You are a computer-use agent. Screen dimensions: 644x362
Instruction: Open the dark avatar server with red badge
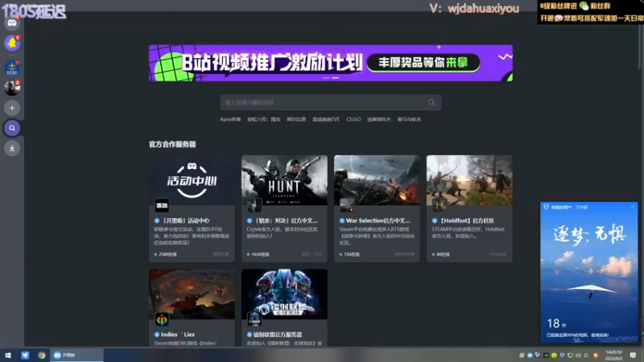coord(12,88)
